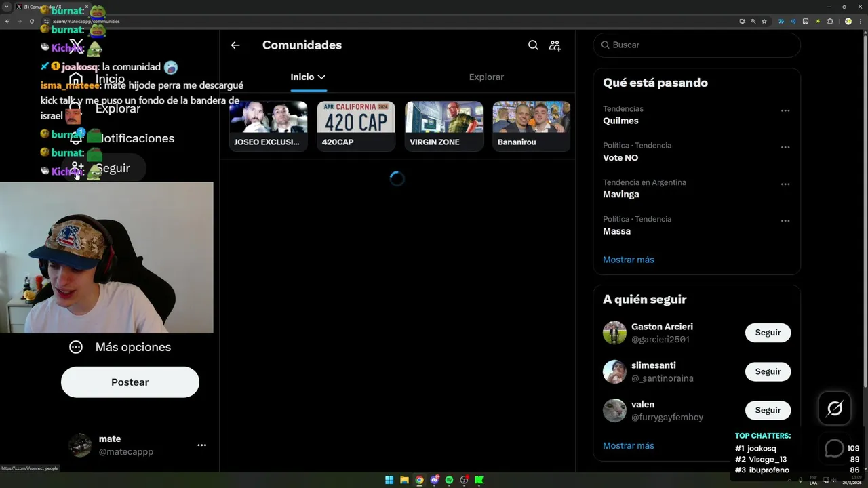Image resolution: width=868 pixels, height=488 pixels.
Task: Bookmark this page with the star icon
Action: click(764, 21)
